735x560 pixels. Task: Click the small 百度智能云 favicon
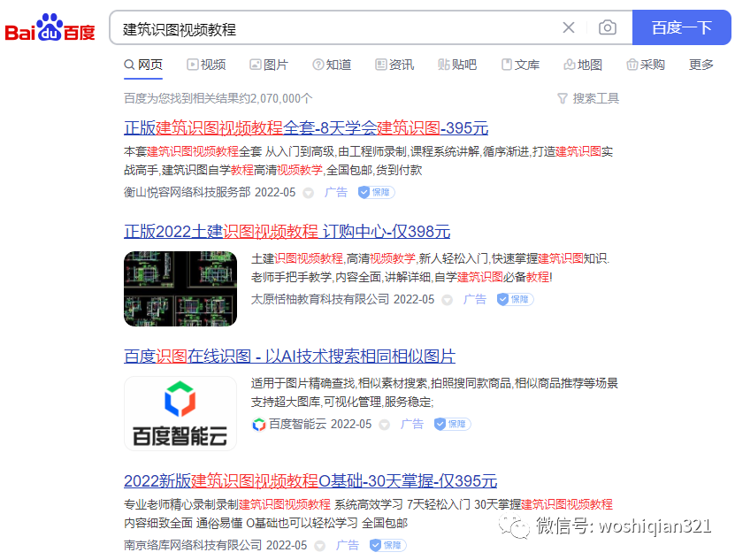click(259, 425)
